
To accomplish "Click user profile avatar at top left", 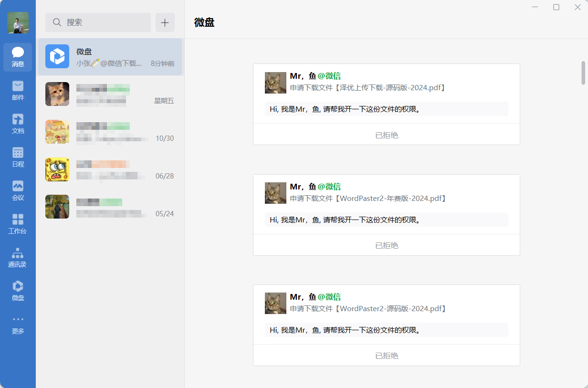I will coord(18,22).
